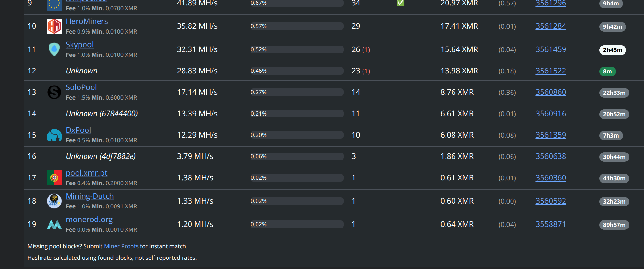Open the Mining-Dutch pool link
The width and height of the screenshot is (644, 269).
(90, 196)
